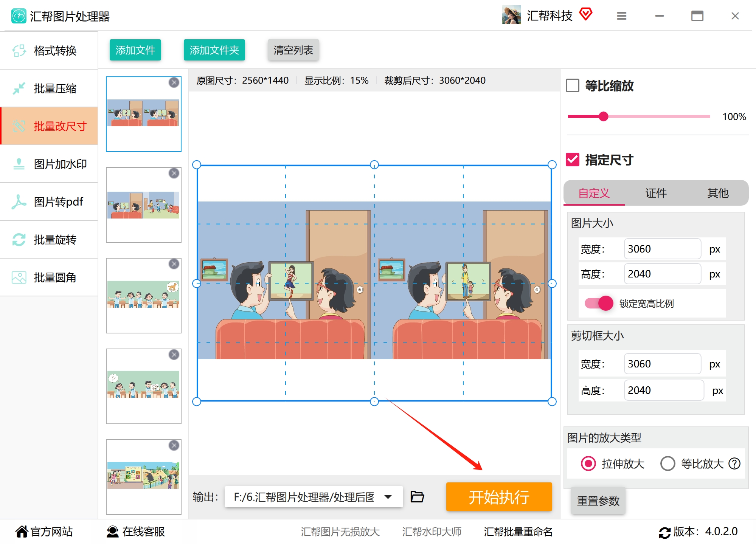Screen dimensions: 756x544
Task: Click the 图片大小 宽度 input field
Action: pyautogui.click(x=663, y=249)
